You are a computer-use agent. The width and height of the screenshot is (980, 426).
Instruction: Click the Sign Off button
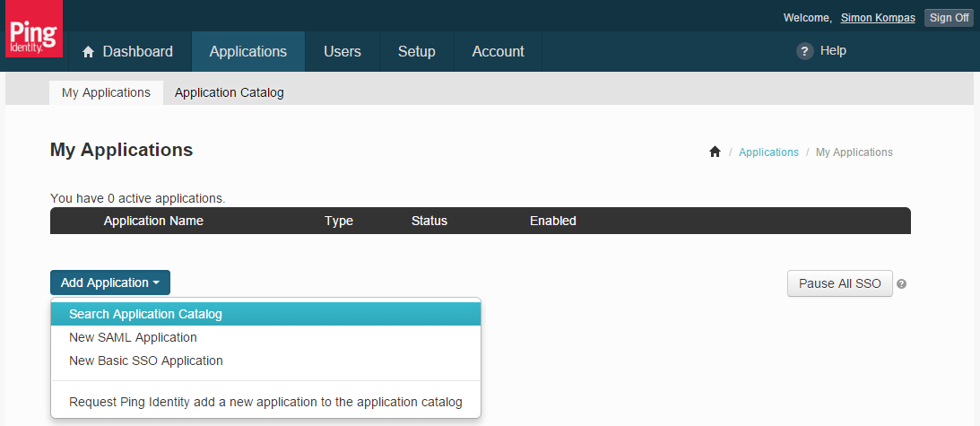pyautogui.click(x=949, y=18)
